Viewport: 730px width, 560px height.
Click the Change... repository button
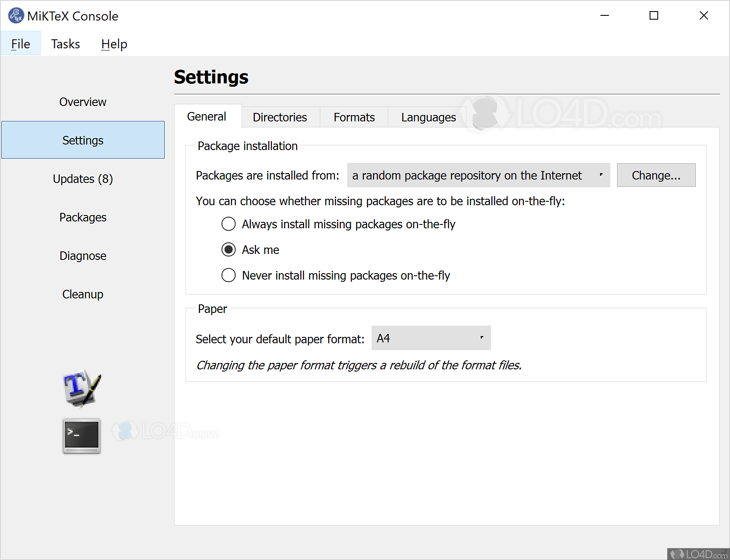[x=656, y=175]
